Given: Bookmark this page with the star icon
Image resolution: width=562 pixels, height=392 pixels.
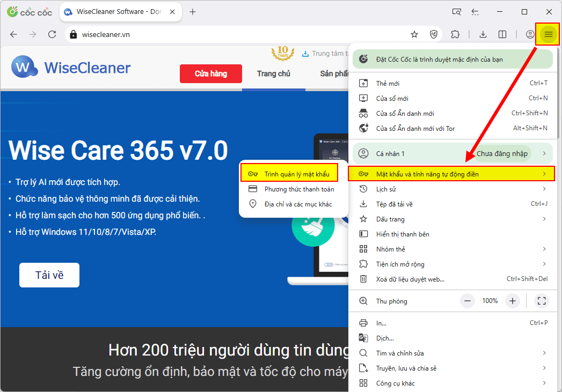Looking at the screenshot, I should point(414,34).
